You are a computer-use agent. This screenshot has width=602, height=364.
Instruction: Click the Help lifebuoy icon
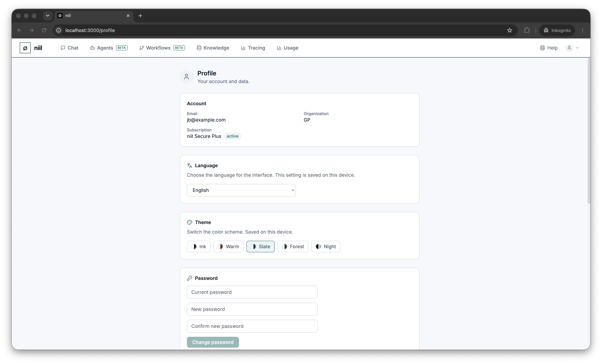tap(542, 48)
